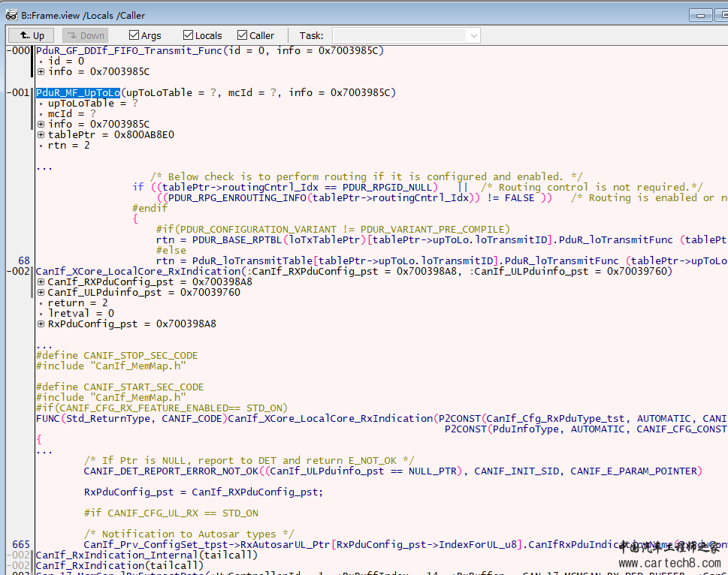
Task: Click the CanIf_RxIndication_Internal(tailcall) frame entry
Action: (147, 555)
